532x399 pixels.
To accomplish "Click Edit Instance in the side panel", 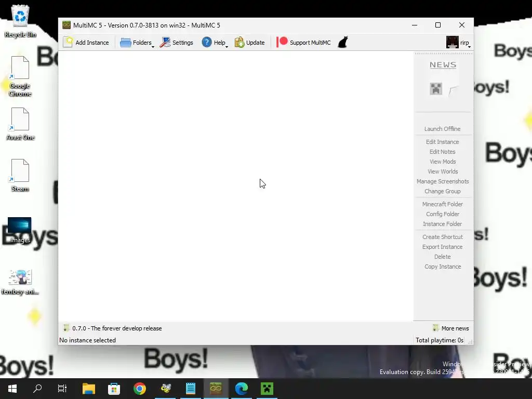I will point(442,142).
